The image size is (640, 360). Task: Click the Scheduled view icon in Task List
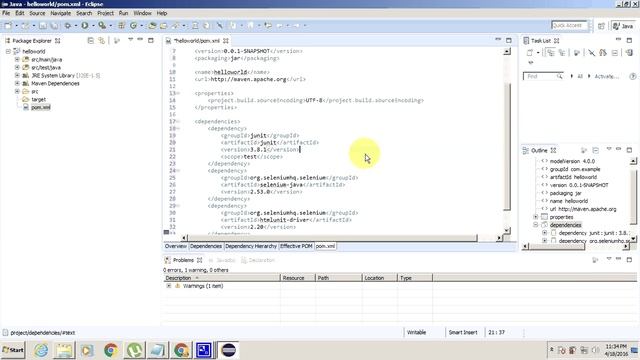(562, 53)
